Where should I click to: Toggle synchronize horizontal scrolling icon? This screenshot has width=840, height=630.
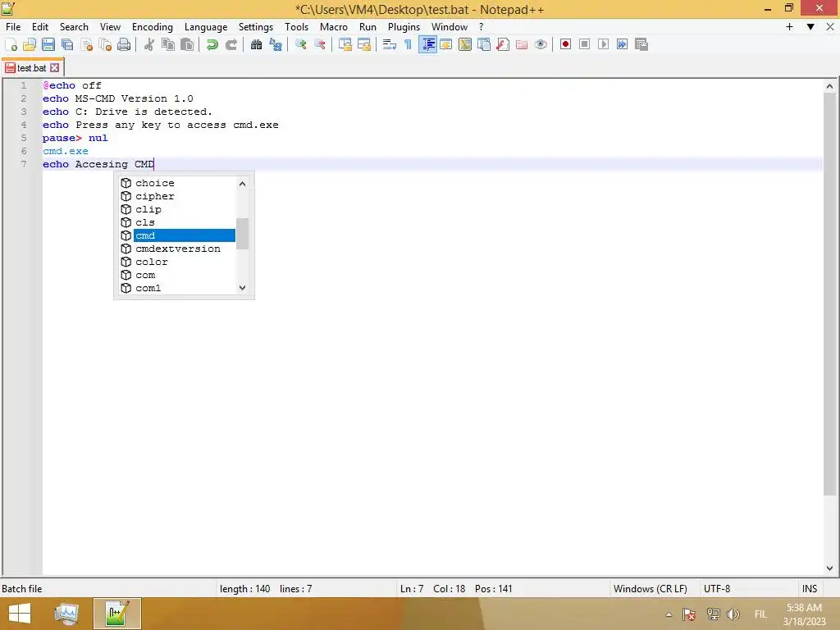tap(364, 44)
